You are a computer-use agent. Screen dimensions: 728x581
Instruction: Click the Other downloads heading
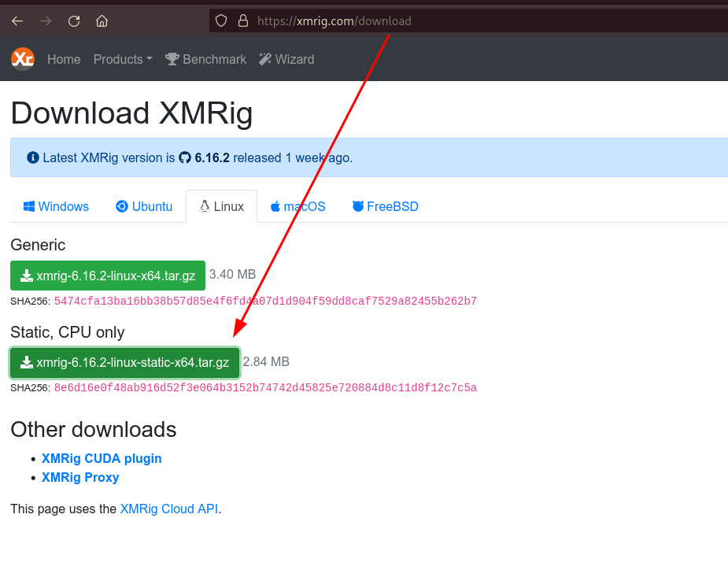pyautogui.click(x=94, y=430)
